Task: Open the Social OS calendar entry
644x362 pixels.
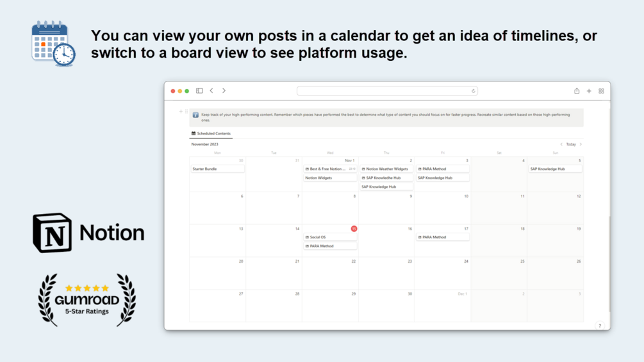Action: [330, 237]
